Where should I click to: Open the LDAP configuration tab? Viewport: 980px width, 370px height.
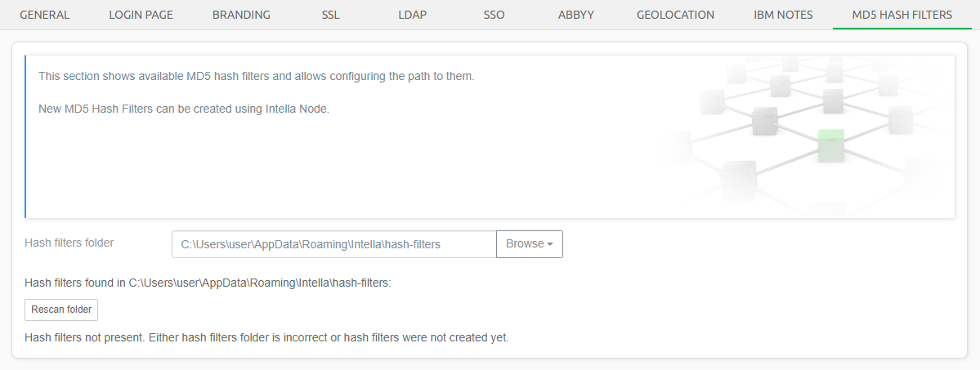pyautogui.click(x=412, y=15)
